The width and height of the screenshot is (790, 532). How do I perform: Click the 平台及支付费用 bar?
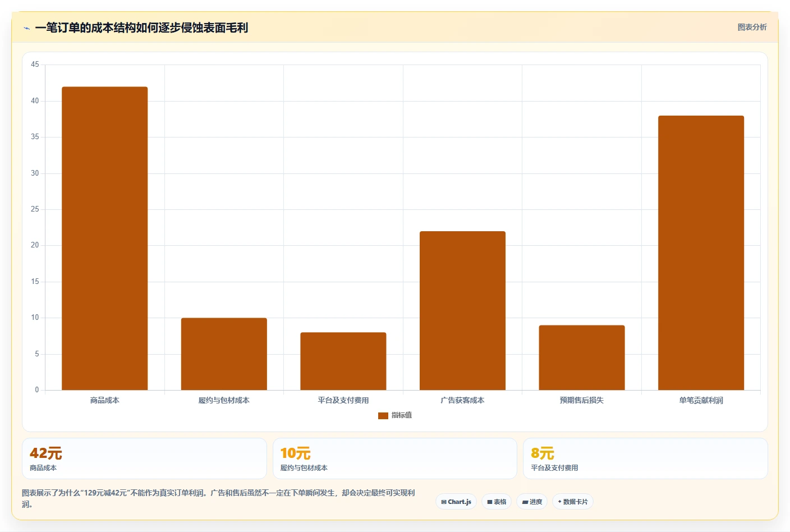click(x=343, y=361)
